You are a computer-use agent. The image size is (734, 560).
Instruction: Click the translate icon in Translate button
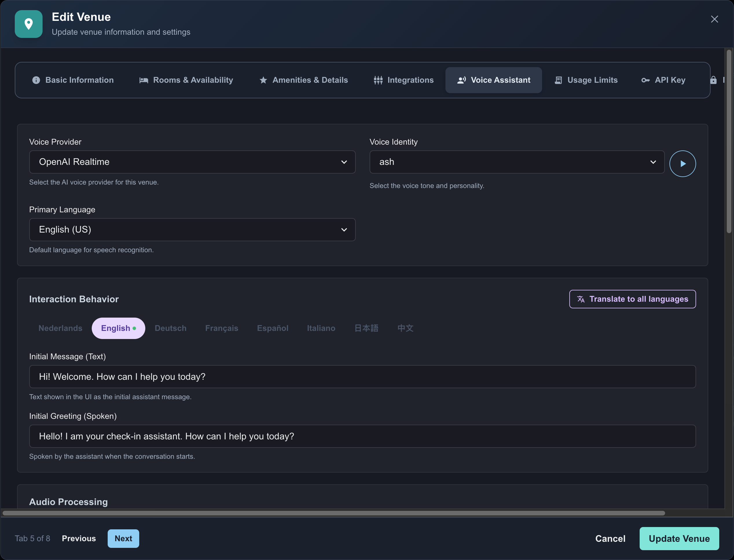(581, 299)
